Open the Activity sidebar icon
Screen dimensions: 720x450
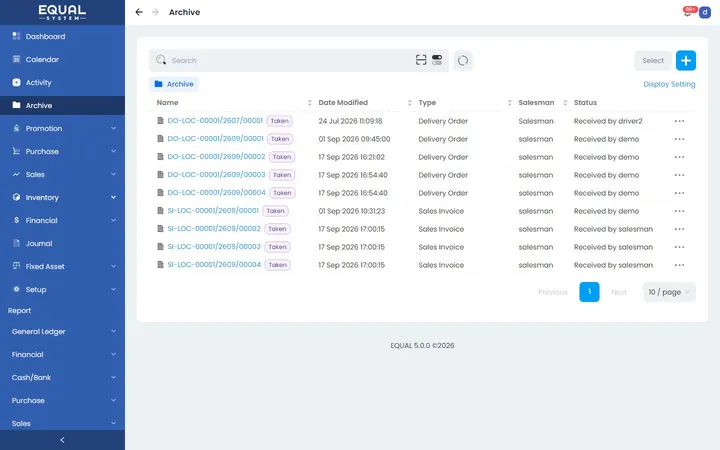coord(17,82)
